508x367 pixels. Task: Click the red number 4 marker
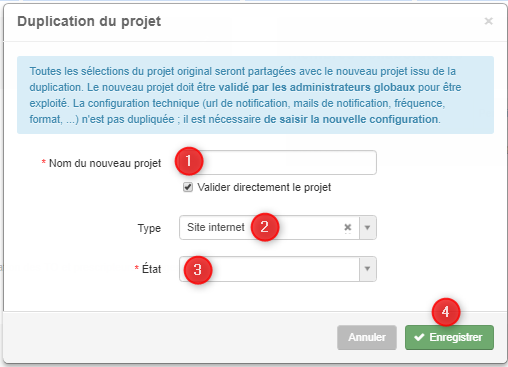click(x=446, y=312)
